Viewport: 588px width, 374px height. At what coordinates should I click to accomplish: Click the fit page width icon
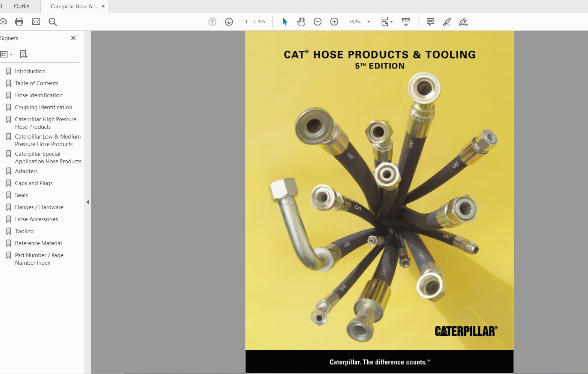(385, 22)
